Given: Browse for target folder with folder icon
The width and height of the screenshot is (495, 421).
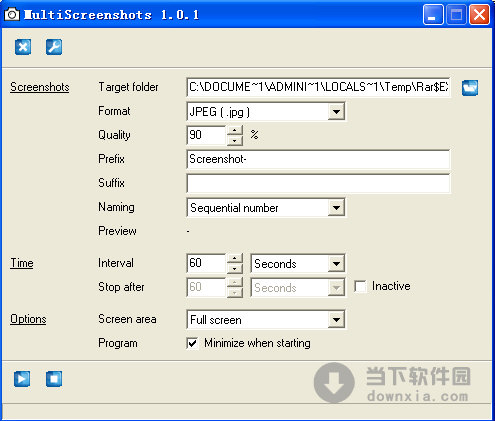Looking at the screenshot, I should (470, 88).
